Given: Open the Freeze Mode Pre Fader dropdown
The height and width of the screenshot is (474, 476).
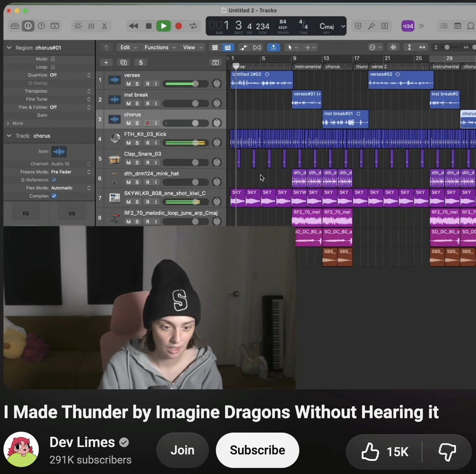Looking at the screenshot, I should [x=70, y=172].
